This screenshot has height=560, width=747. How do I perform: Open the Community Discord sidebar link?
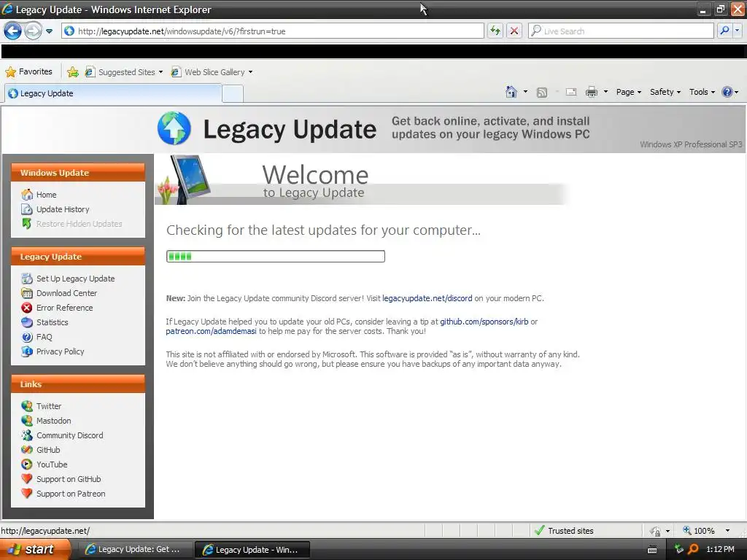click(69, 435)
